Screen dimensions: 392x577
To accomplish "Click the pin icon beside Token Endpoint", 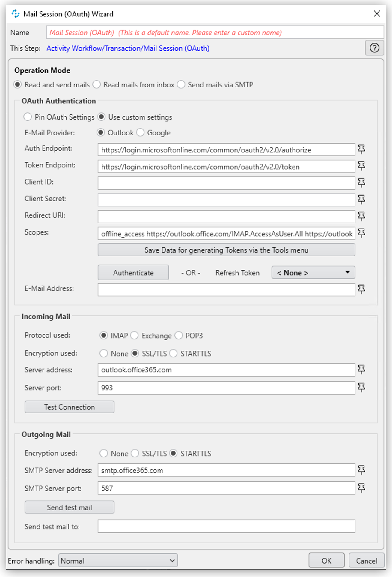I will [361, 166].
